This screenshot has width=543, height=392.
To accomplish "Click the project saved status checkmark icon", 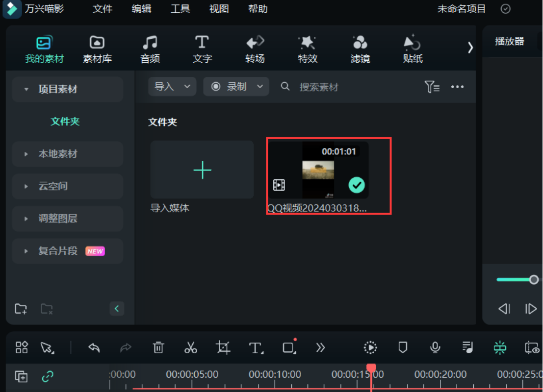I will coord(506,9).
